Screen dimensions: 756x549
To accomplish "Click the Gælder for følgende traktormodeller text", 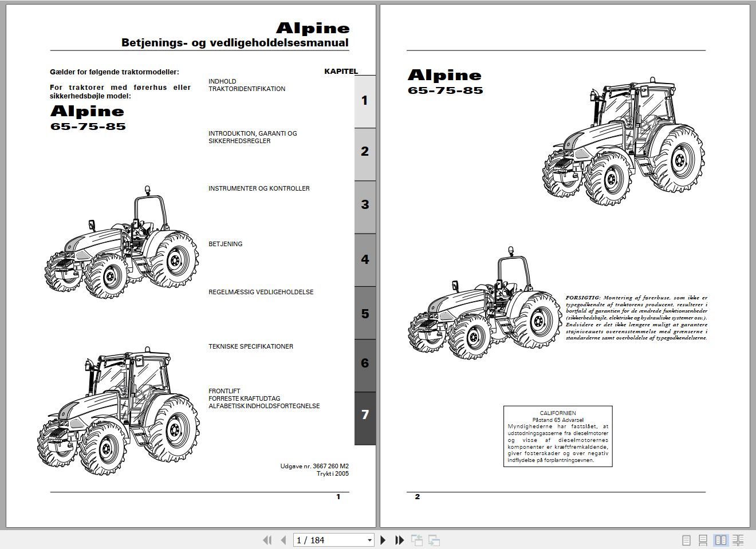I will [115, 72].
